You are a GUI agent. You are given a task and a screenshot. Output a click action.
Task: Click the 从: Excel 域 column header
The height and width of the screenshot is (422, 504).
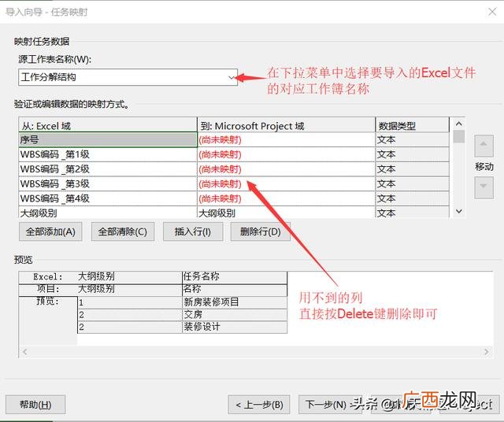coord(108,125)
